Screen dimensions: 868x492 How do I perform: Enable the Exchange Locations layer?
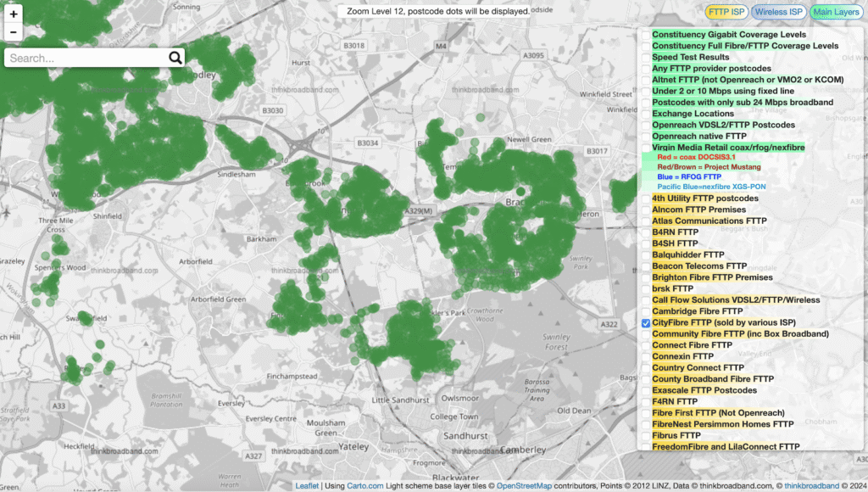pyautogui.click(x=646, y=113)
